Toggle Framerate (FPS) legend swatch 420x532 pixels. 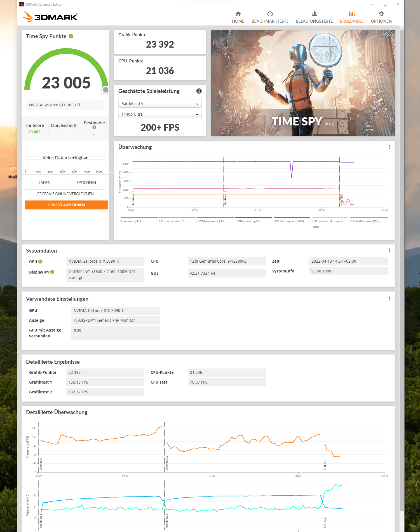pyautogui.click(x=139, y=217)
